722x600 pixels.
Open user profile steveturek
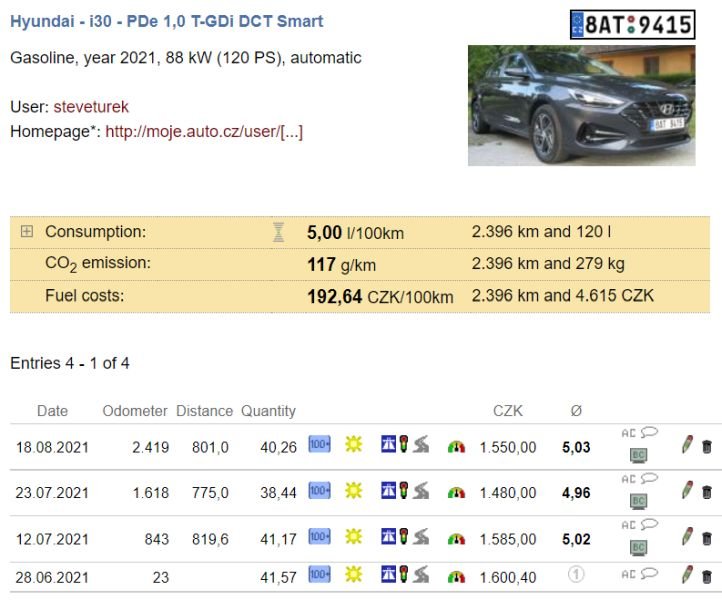point(91,106)
